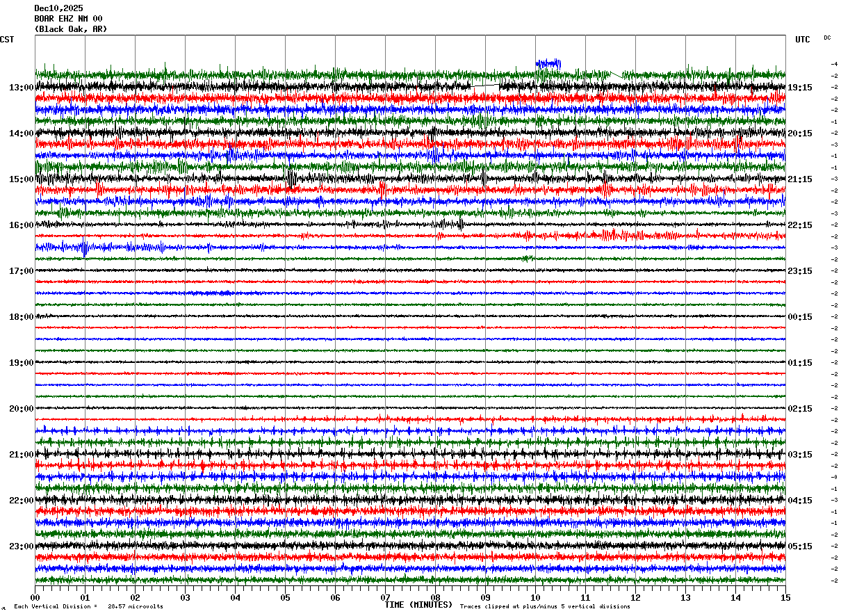The height and width of the screenshot is (616, 841).
Task: Click the 23:15 UTC time label
Action: click(x=800, y=271)
